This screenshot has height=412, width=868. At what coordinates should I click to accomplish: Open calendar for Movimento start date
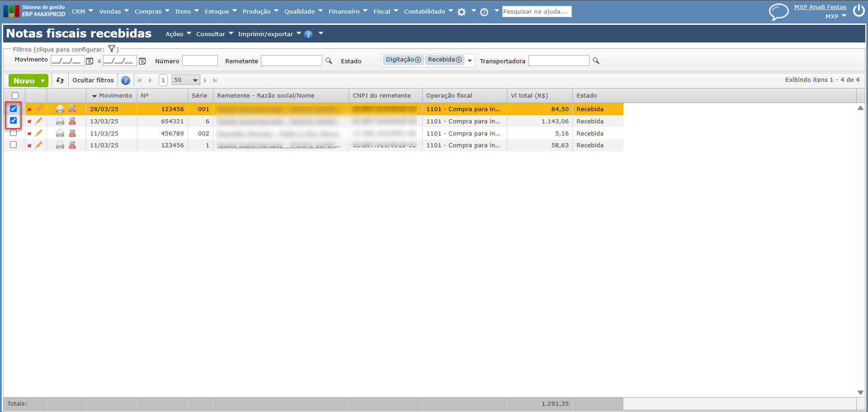(x=90, y=61)
